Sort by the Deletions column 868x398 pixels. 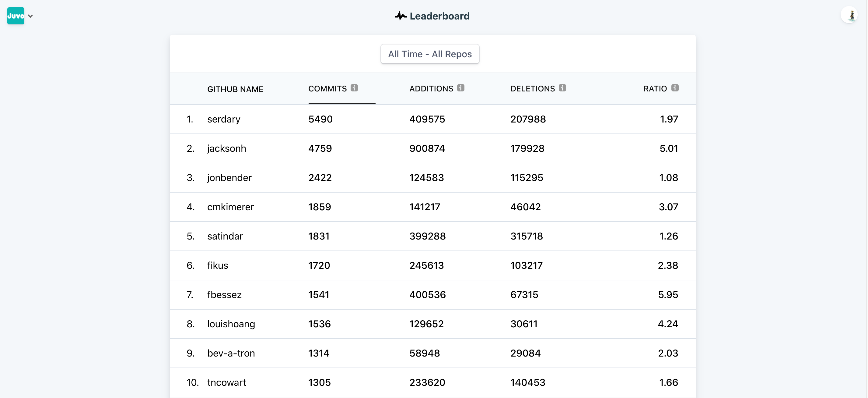pos(532,89)
